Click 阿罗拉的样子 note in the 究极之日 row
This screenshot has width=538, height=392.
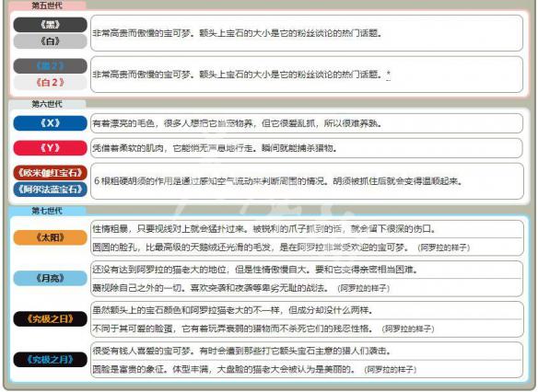pos(408,329)
